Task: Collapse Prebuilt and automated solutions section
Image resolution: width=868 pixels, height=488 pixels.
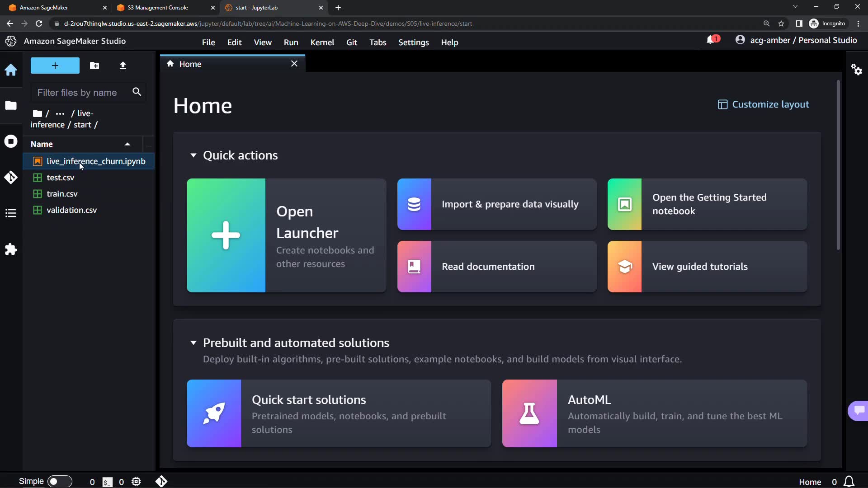Action: (x=193, y=343)
